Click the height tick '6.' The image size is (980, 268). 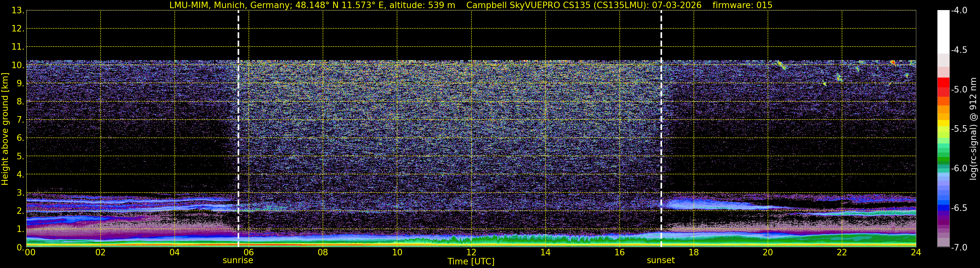pyautogui.click(x=20, y=138)
